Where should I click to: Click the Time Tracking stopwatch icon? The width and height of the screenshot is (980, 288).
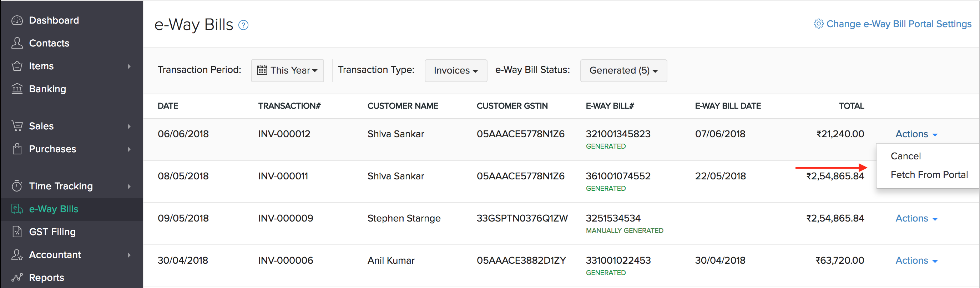point(17,186)
